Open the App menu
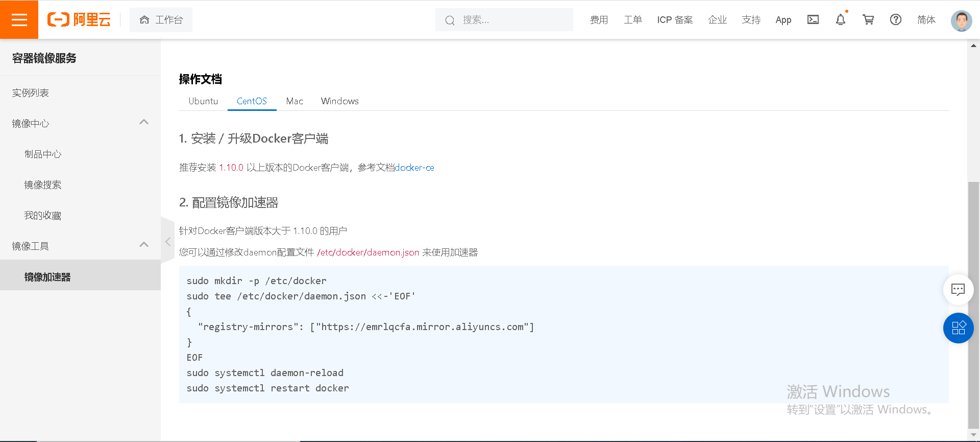Viewport: 980px width, 442px height. 783,20
